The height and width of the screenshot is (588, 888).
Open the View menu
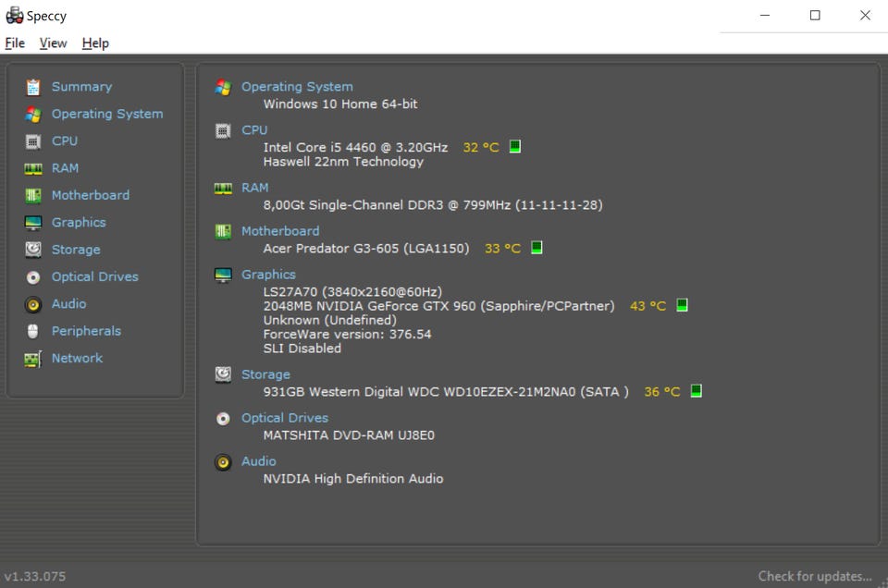coord(54,43)
